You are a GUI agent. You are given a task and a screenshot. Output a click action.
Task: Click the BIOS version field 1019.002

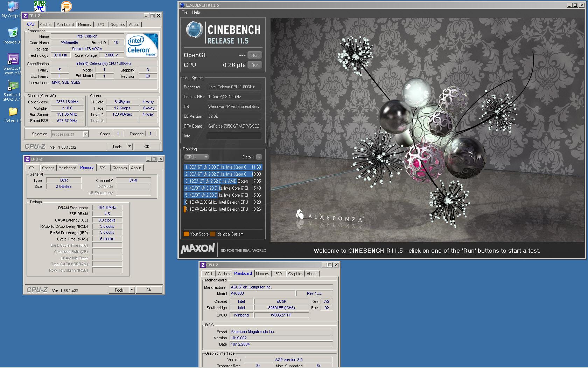pyautogui.click(x=281, y=338)
